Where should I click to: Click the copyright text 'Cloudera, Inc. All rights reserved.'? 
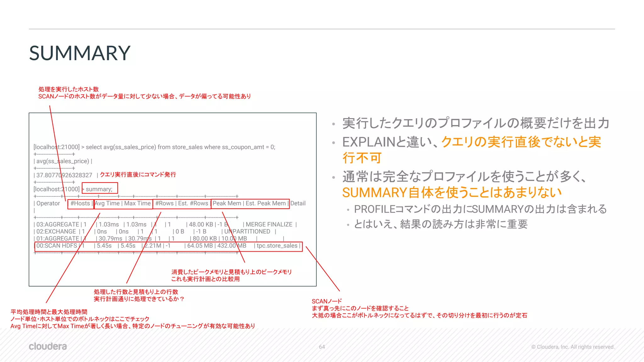pyautogui.click(x=573, y=347)
